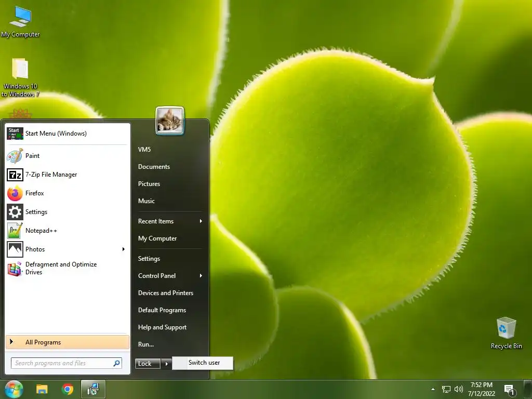Expand the Recent Items submenu arrow
The width and height of the screenshot is (532, 399).
201,221
